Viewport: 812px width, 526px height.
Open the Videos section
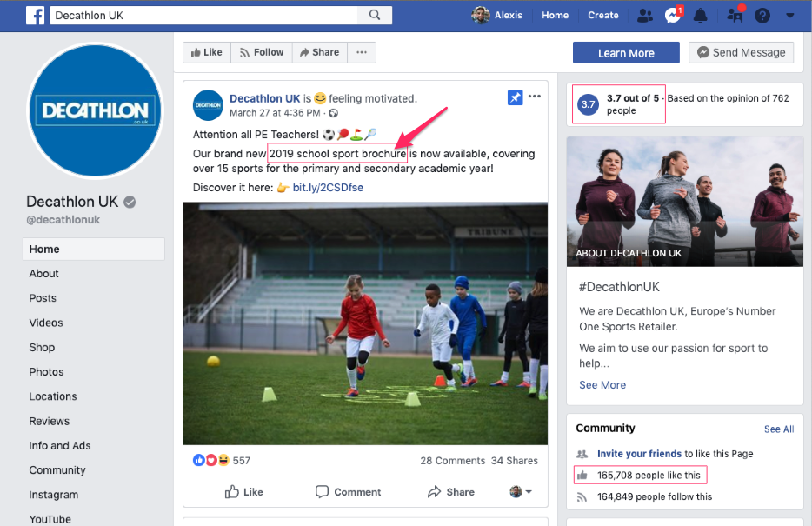[x=46, y=323]
